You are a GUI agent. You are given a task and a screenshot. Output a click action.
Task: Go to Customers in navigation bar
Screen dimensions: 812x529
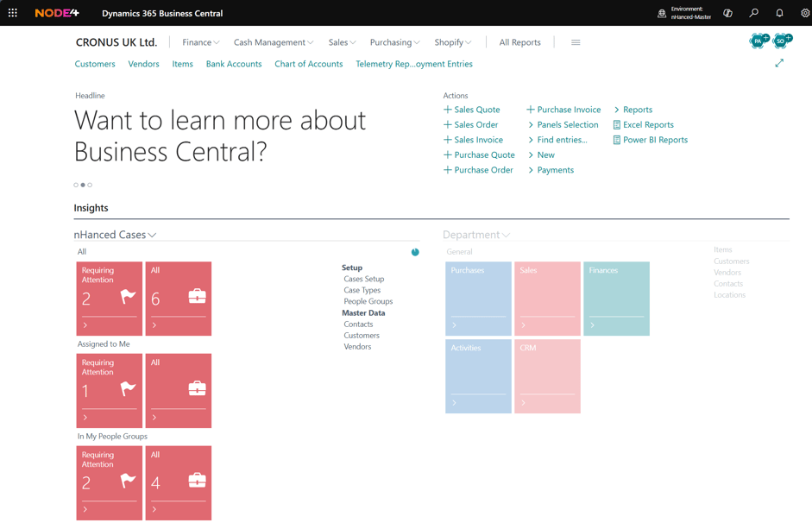click(95, 64)
